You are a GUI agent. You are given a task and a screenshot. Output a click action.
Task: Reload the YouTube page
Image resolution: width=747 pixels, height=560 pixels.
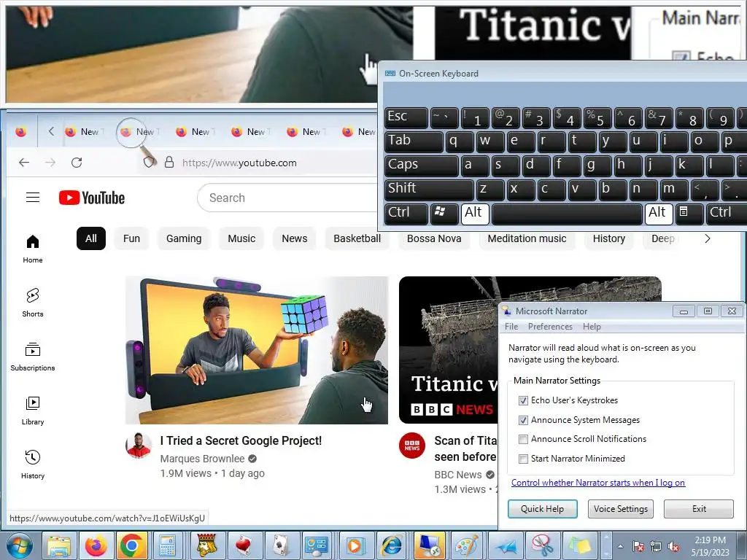(76, 163)
